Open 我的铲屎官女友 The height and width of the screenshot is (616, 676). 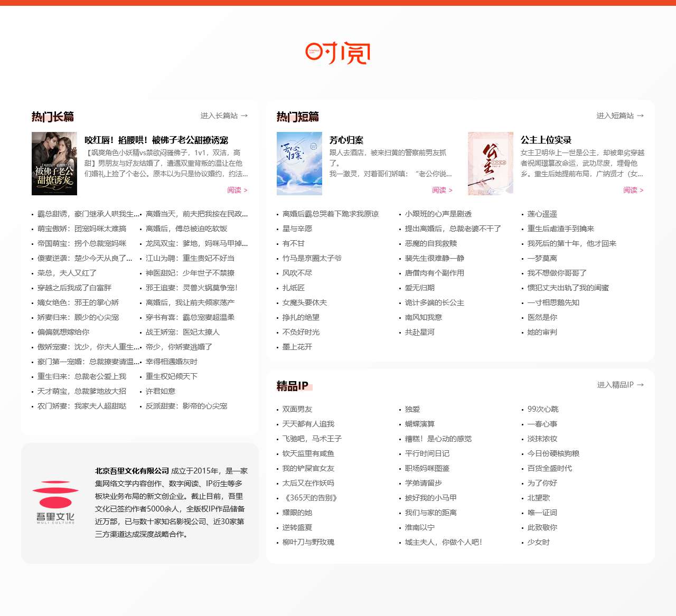click(308, 468)
